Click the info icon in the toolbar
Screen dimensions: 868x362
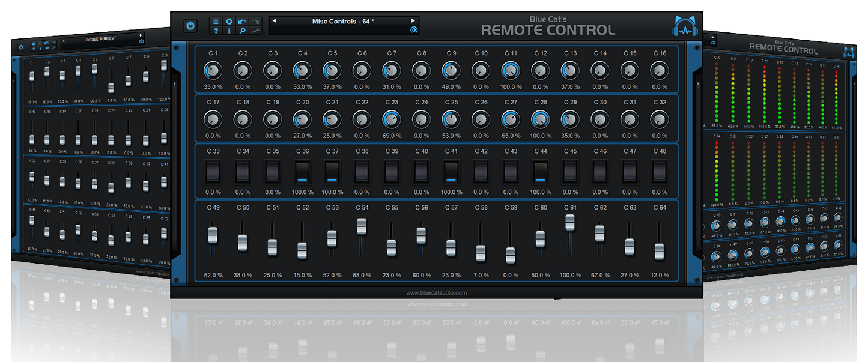click(229, 30)
